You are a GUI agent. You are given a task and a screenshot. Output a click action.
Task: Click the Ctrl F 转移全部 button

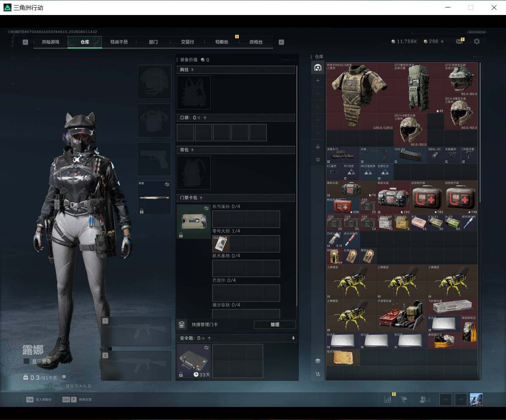(77, 399)
